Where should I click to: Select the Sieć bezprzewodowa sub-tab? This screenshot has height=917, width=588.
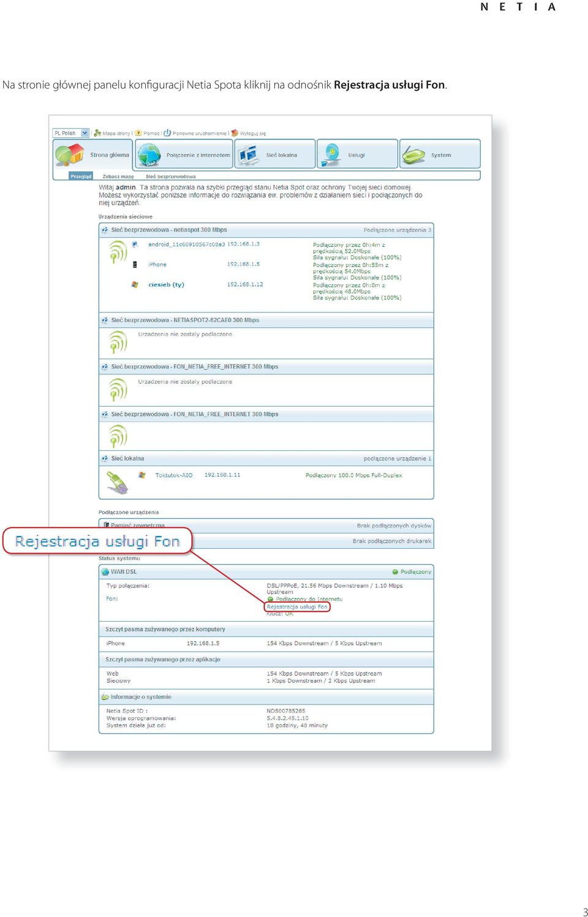pos(171,176)
